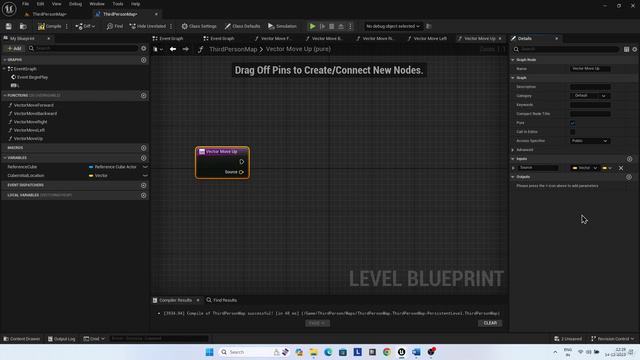Add a new output parameter plus icon

629,177
